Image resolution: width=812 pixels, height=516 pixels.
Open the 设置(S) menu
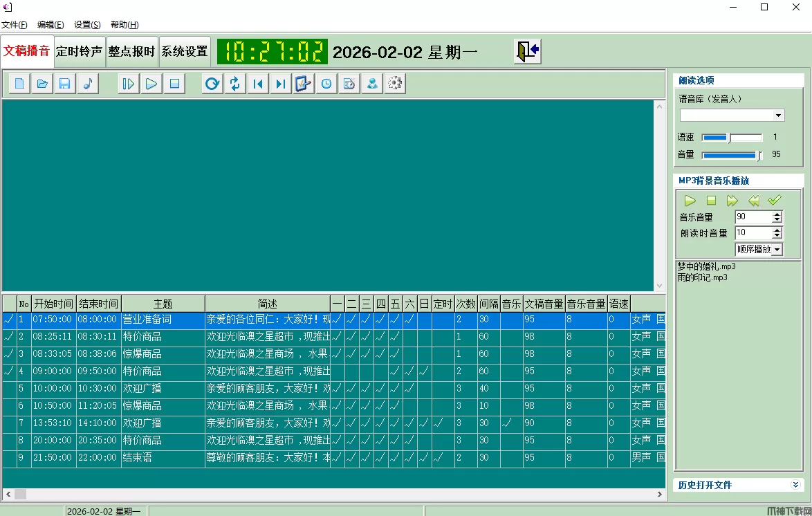[87, 25]
